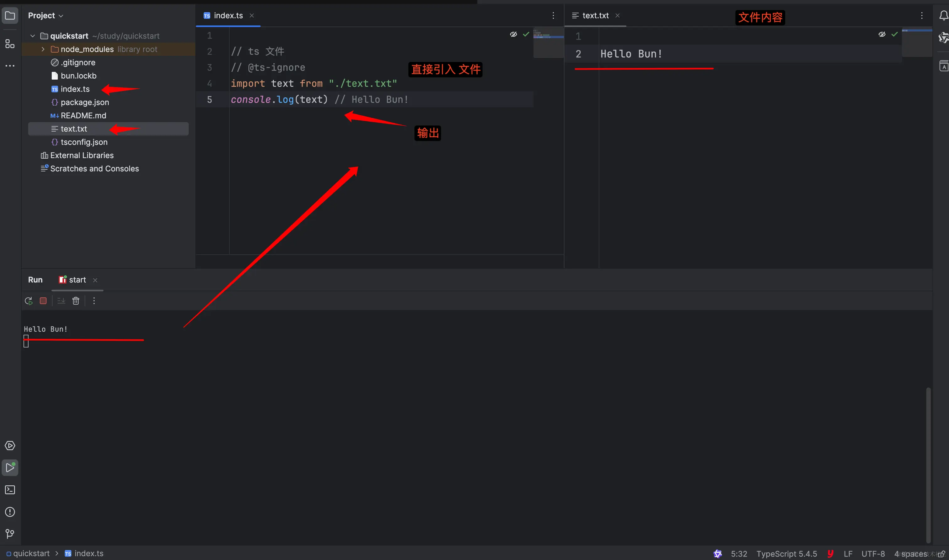Click UTF-8 encoding in status bar
The height and width of the screenshot is (560, 949).
pos(873,554)
